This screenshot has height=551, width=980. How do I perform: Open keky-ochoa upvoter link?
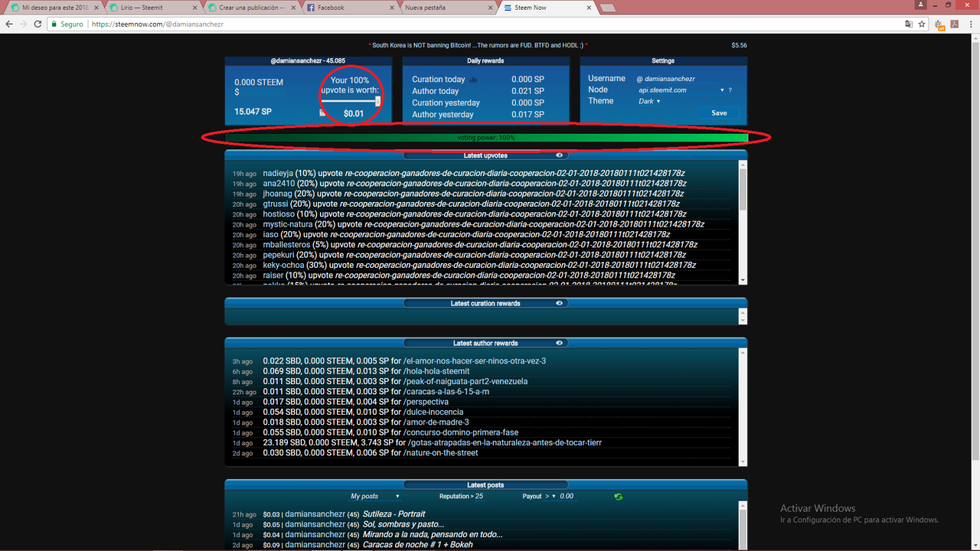283,265
